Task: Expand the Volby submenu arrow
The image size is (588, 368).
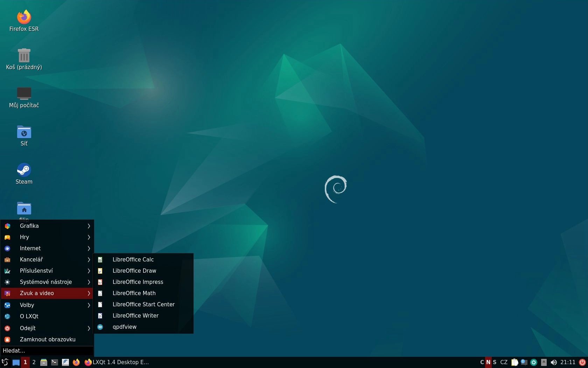Action: pos(89,305)
